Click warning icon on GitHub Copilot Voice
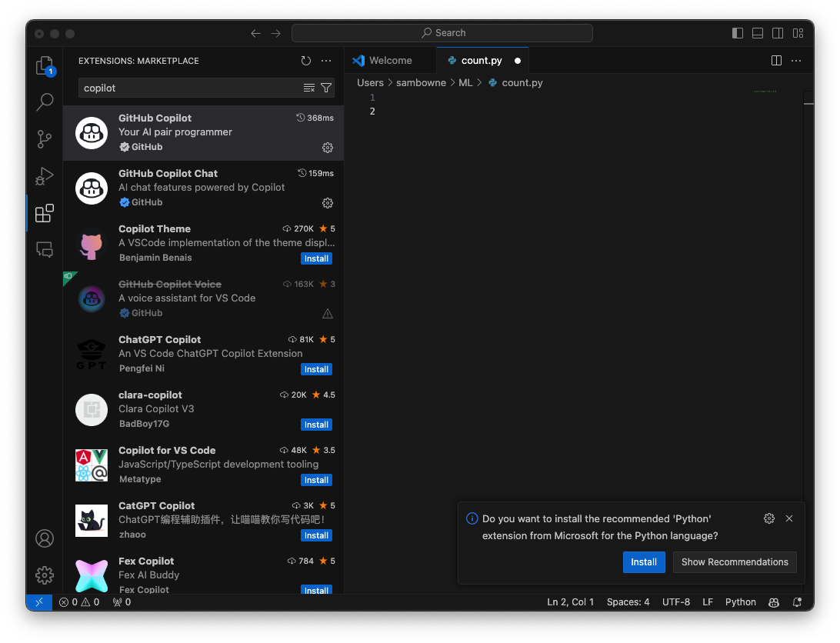 (x=328, y=314)
